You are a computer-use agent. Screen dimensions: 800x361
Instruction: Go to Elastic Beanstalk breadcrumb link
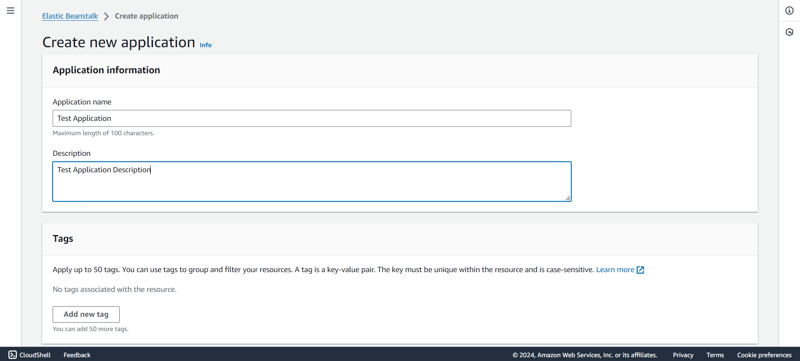point(70,16)
